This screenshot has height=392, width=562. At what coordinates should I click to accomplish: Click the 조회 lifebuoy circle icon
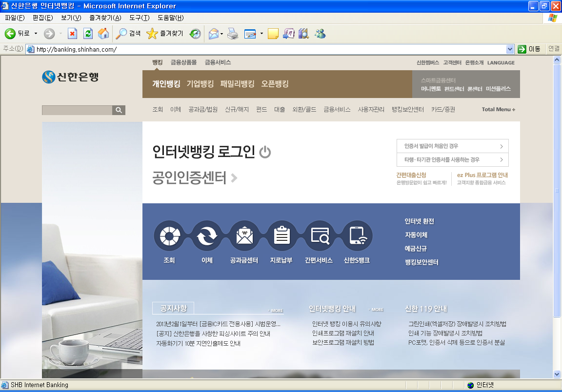click(169, 236)
